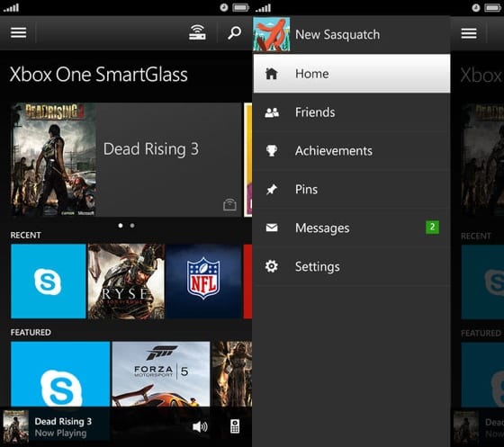Tap the signal bars in the left status bar

(x=11, y=7)
